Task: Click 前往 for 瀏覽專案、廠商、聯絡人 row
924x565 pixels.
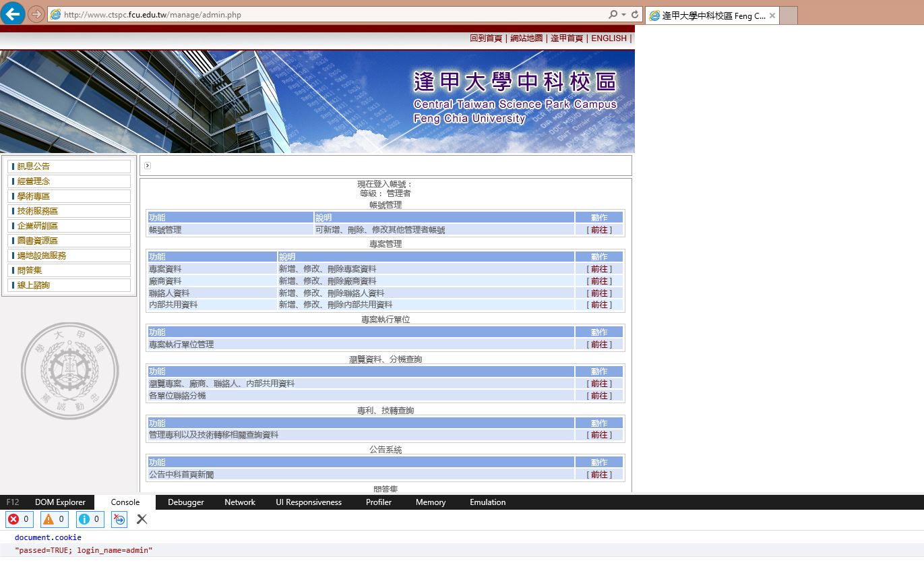Action: [x=599, y=384]
